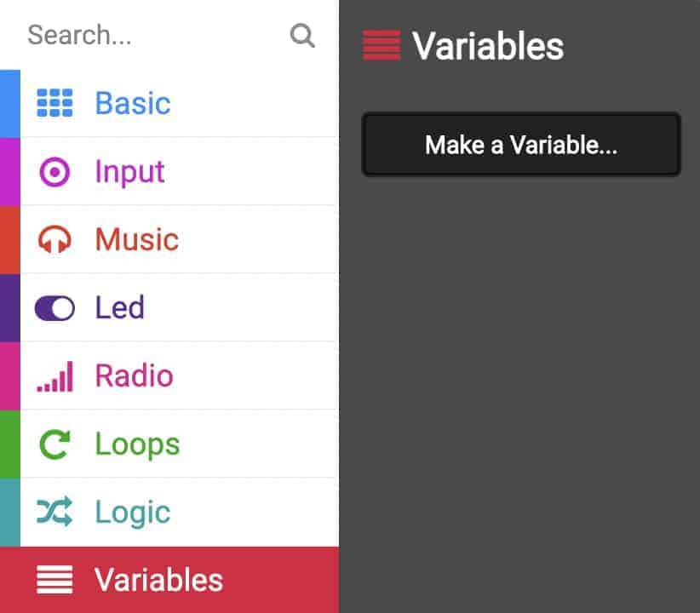
Task: Click the Loops circular arrow icon
Action: (x=55, y=444)
